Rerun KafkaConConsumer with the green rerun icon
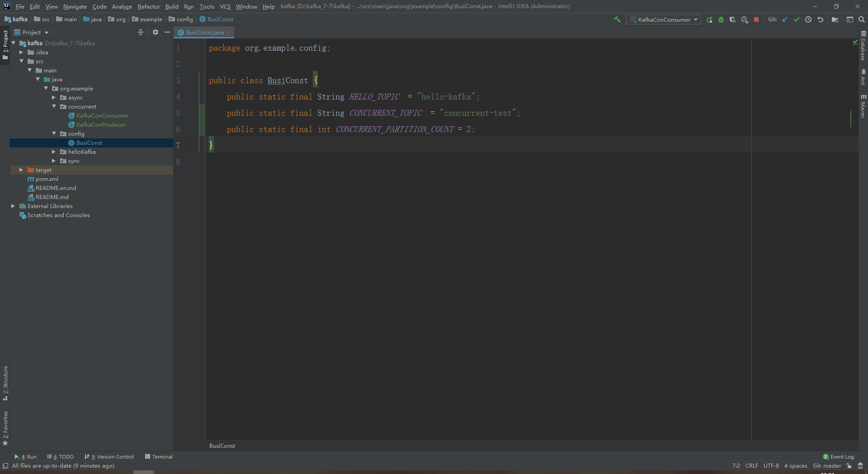868x474 pixels. [709, 19]
